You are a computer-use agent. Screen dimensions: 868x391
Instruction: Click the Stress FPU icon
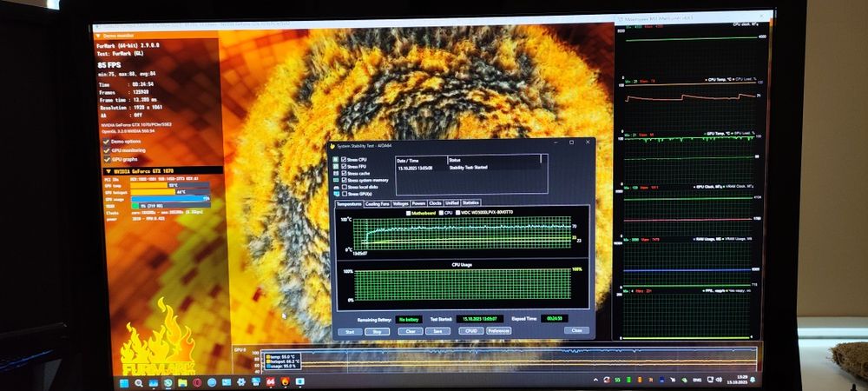click(335, 167)
